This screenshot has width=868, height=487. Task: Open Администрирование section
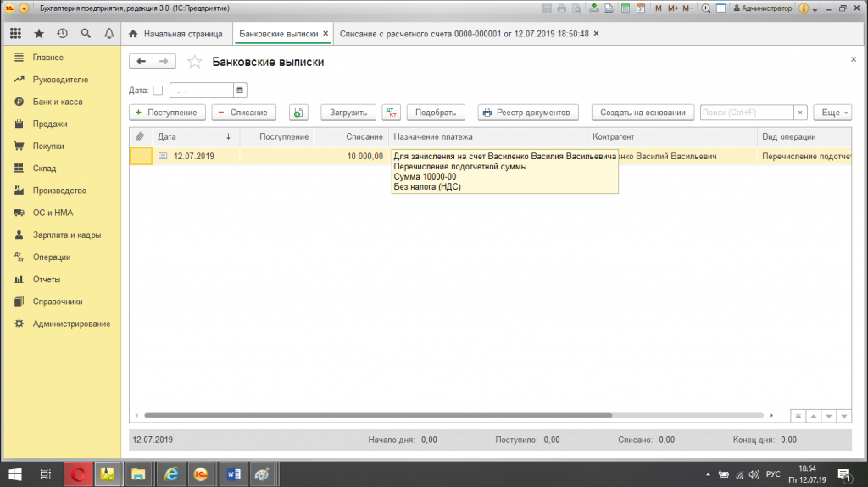62,324
